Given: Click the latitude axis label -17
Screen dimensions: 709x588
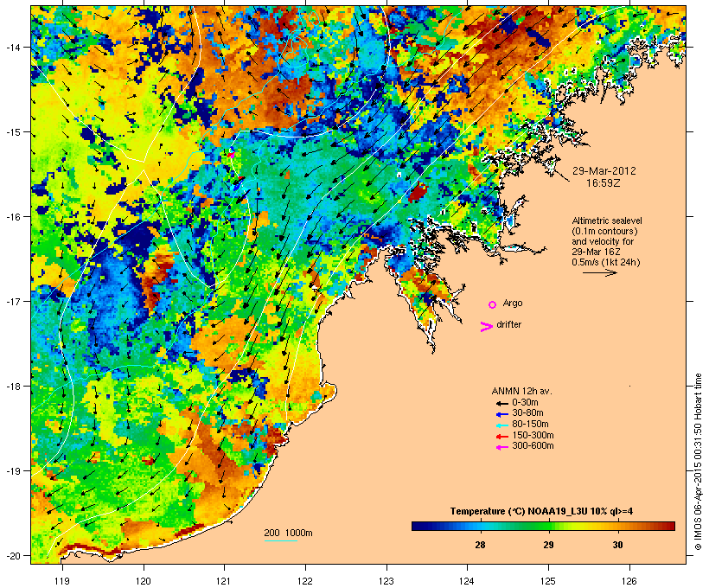Looking at the screenshot, I should coord(12,302).
